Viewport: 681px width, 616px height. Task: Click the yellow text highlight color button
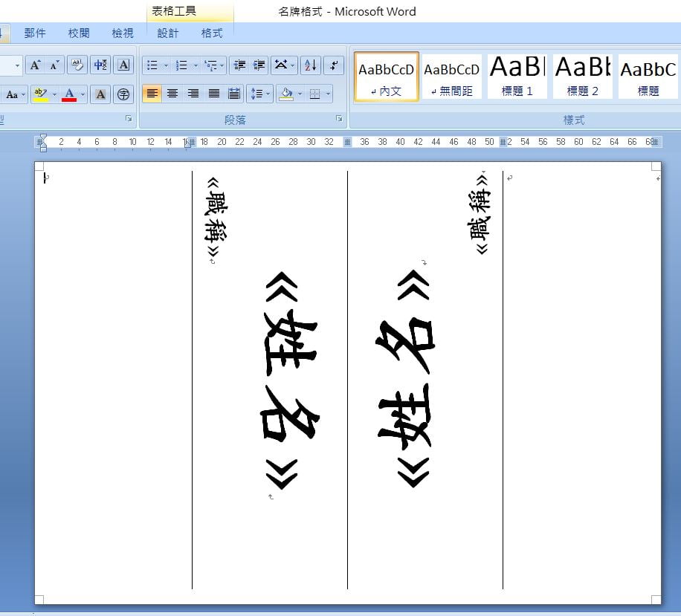tap(40, 94)
